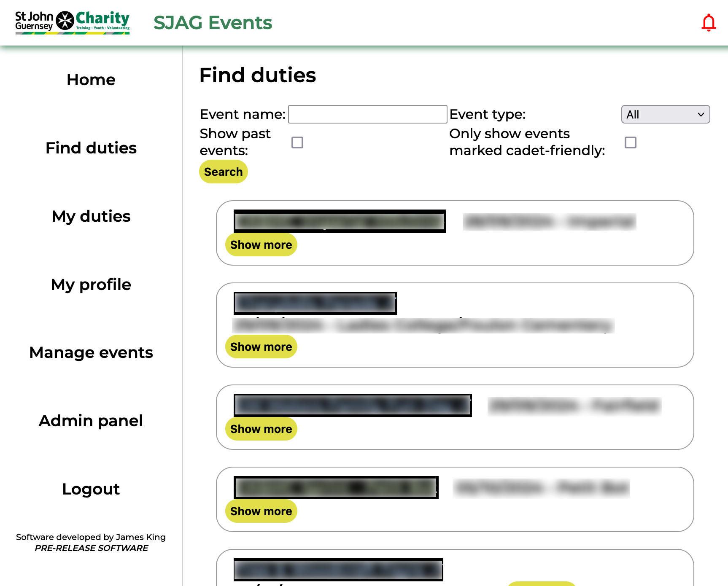This screenshot has height=586, width=728.
Task: Open the Admin panel
Action: (x=91, y=421)
